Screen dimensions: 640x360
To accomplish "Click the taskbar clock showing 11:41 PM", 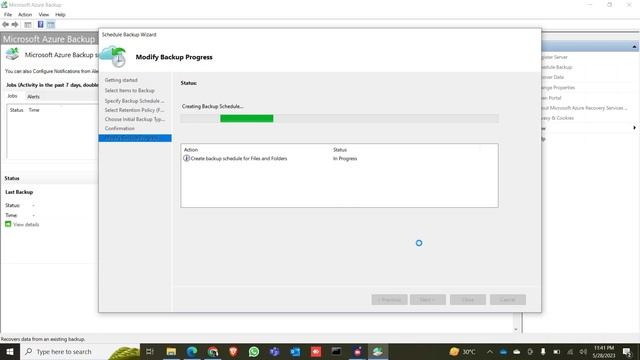I will (x=604, y=351).
